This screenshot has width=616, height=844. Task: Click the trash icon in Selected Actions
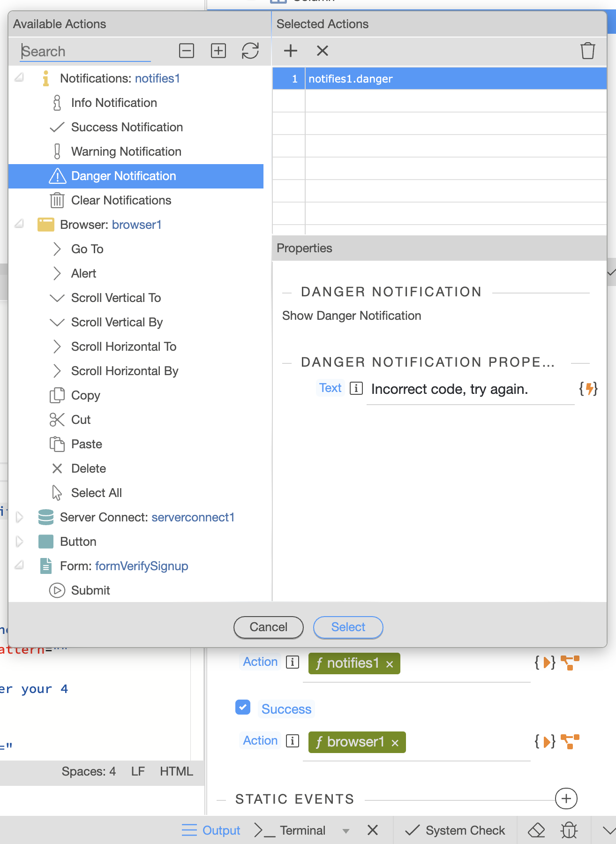pyautogui.click(x=587, y=51)
